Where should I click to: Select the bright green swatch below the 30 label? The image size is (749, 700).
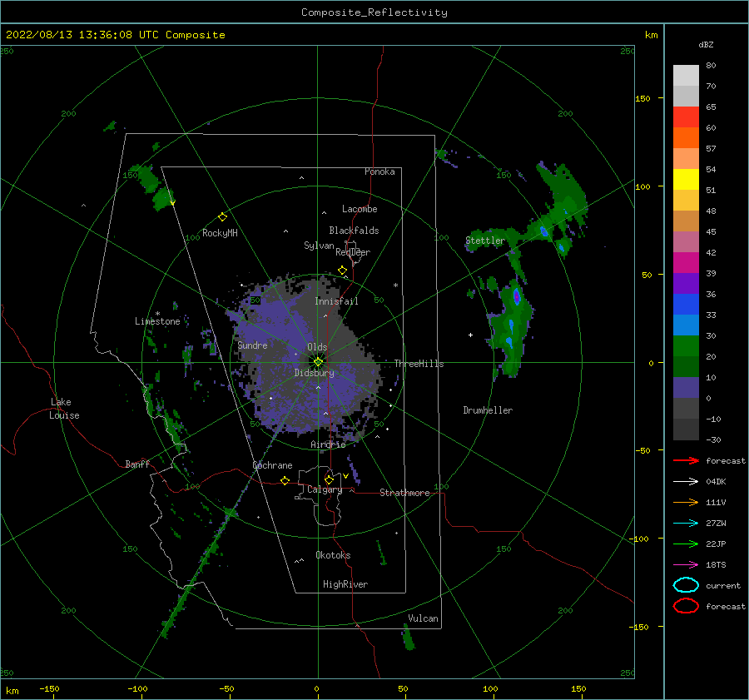686,346
